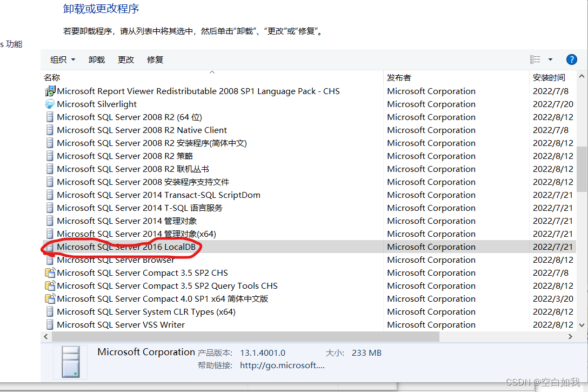This screenshot has width=588, height=392.
Task: Click size value 233 MB in details pane
Action: tap(366, 353)
